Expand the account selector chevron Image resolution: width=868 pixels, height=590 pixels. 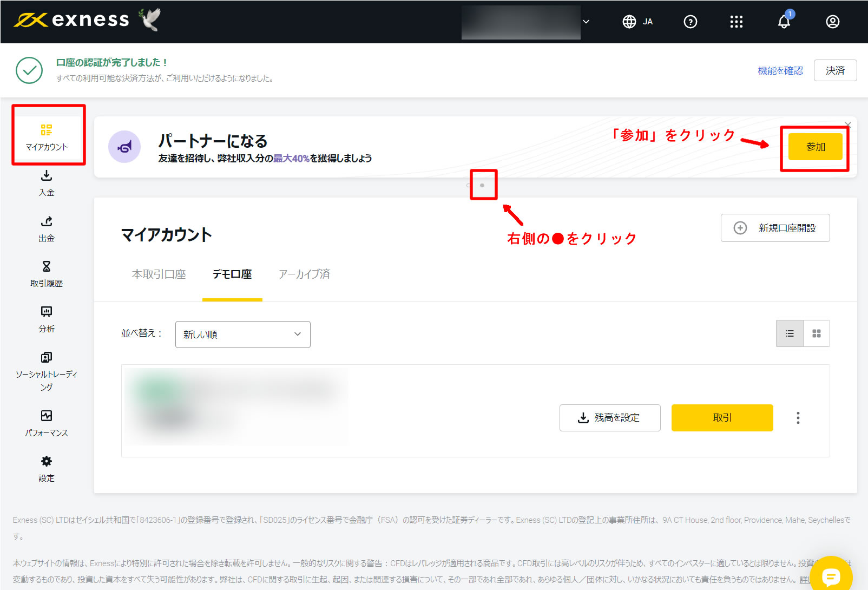tap(586, 22)
